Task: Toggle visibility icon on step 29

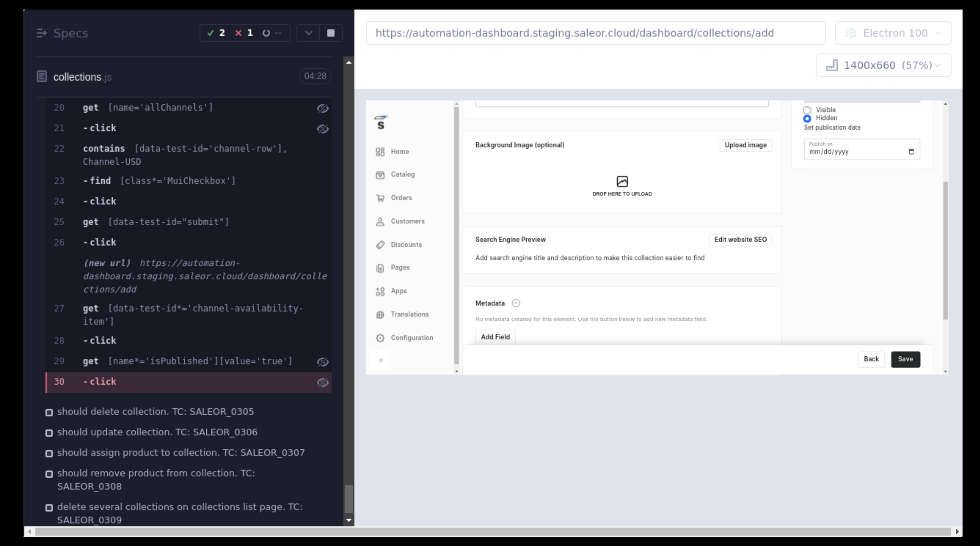Action: [x=323, y=362]
